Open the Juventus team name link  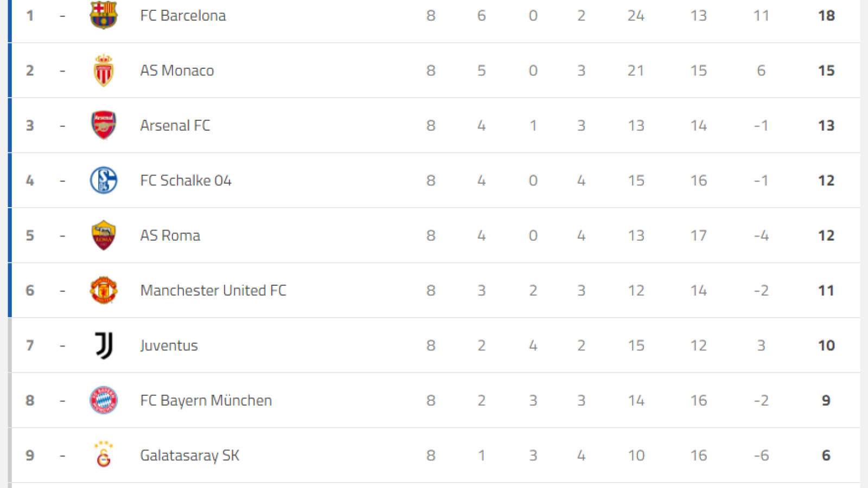click(169, 345)
